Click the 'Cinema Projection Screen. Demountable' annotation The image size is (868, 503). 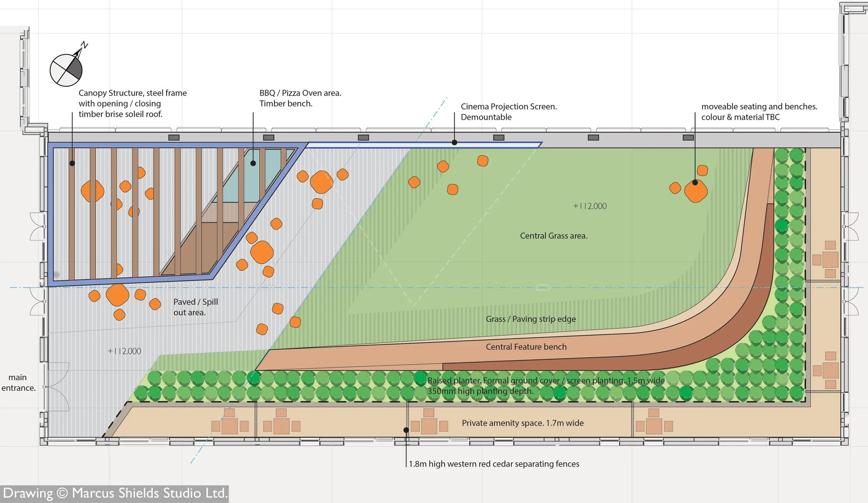(x=509, y=112)
